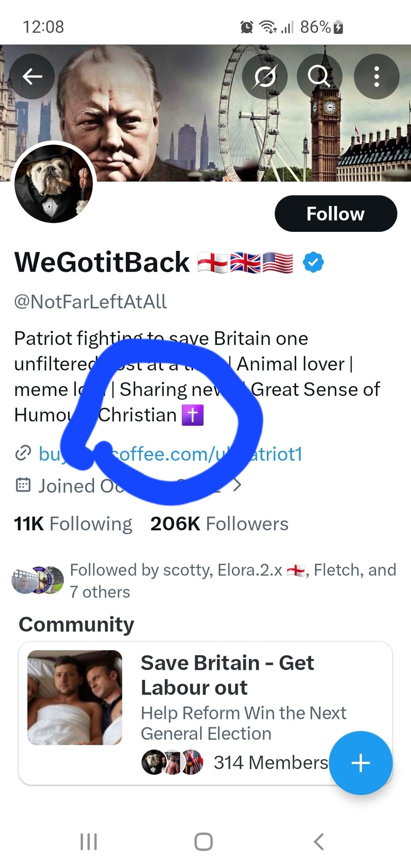Tap the blue verified checkmark badge
The height and width of the screenshot is (868, 411).
[x=314, y=262]
